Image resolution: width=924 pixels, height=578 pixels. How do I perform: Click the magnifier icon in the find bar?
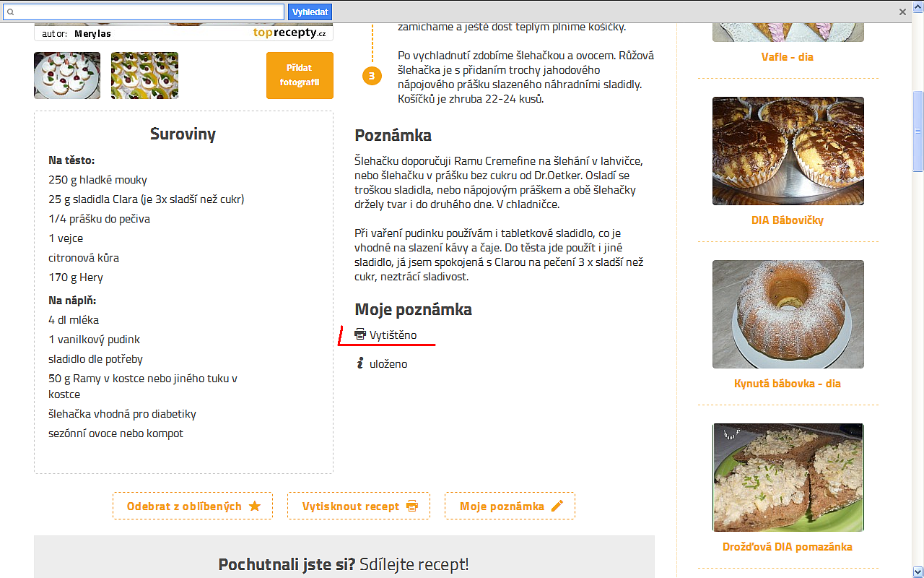click(x=11, y=12)
